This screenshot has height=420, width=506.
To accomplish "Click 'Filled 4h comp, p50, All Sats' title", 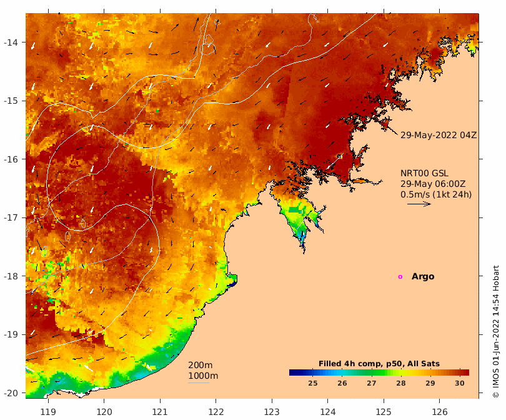I will [x=379, y=364].
